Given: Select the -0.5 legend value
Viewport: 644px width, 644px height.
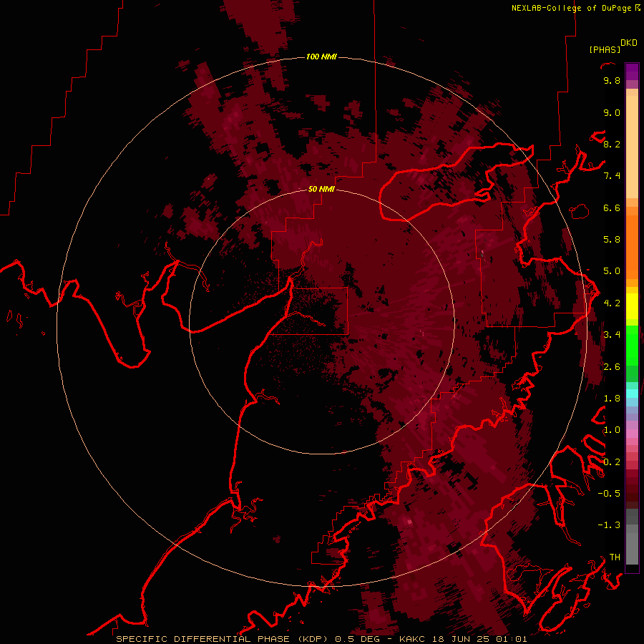Looking at the screenshot, I should pos(609,494).
